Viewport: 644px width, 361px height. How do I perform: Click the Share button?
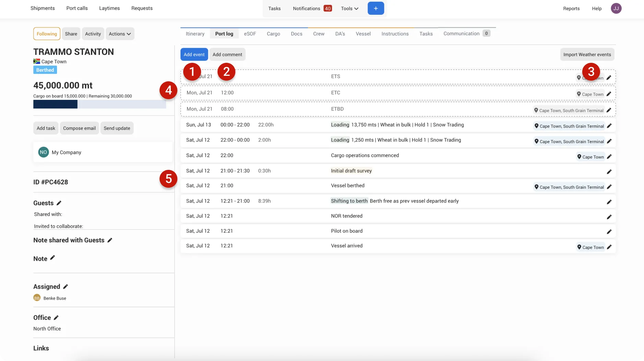(71, 34)
